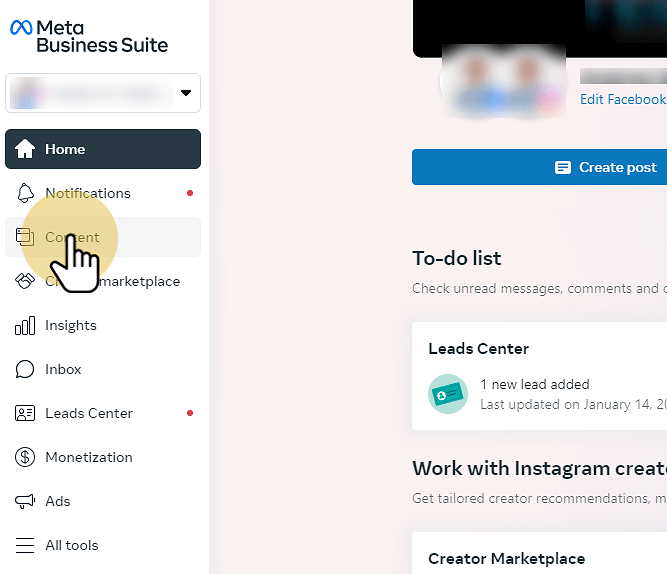Click the Meta infinity logo

[x=21, y=28]
